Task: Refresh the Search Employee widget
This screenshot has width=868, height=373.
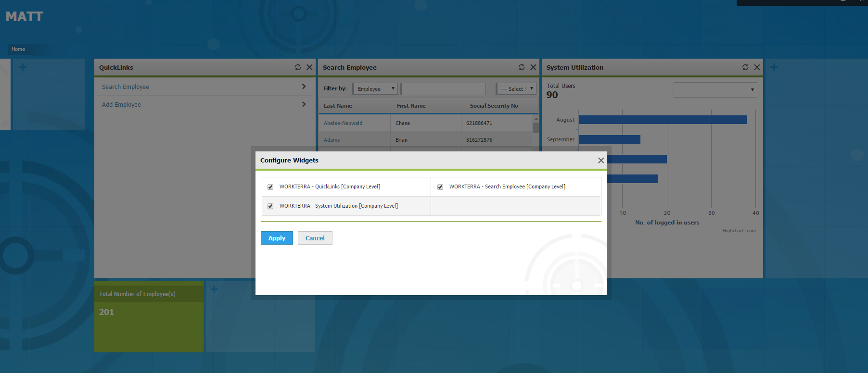Action: (x=522, y=67)
